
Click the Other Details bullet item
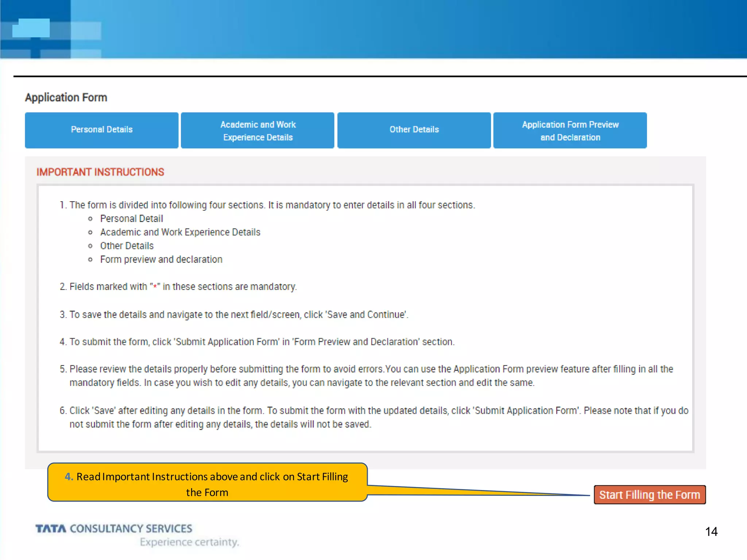pyautogui.click(x=127, y=246)
